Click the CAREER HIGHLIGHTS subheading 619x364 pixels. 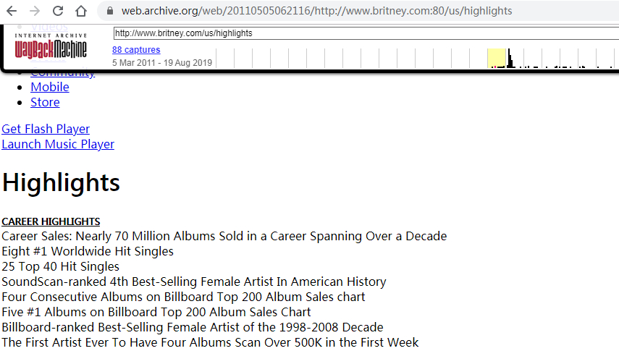coord(51,221)
